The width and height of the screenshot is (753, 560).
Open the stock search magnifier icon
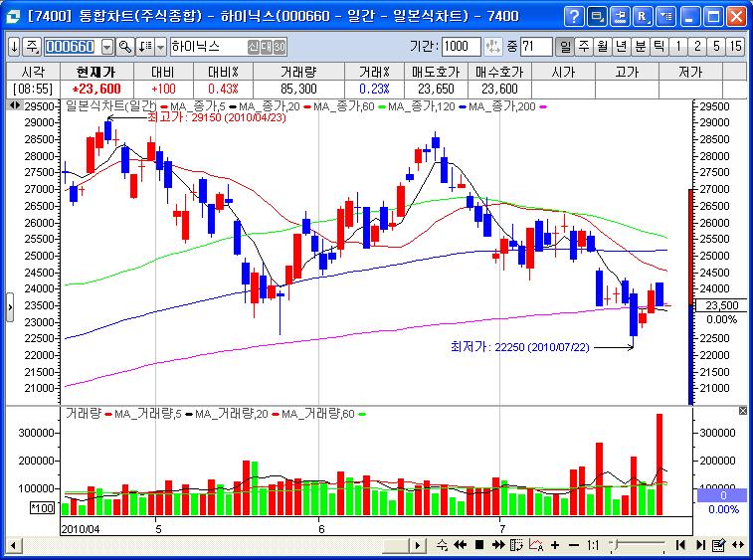125,47
